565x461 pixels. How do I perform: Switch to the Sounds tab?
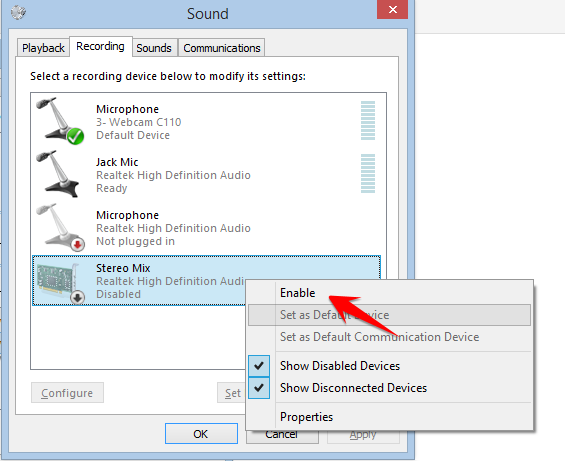click(154, 48)
